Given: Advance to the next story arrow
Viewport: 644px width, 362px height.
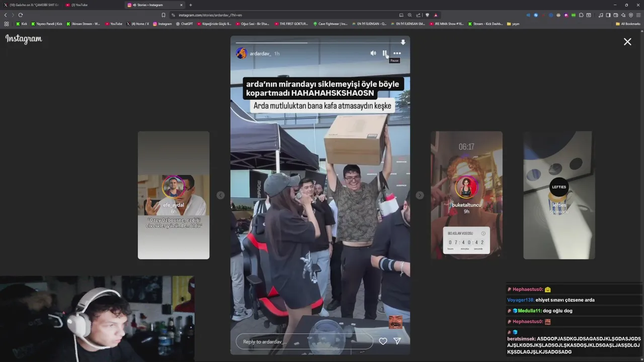Looking at the screenshot, I should pos(420,195).
